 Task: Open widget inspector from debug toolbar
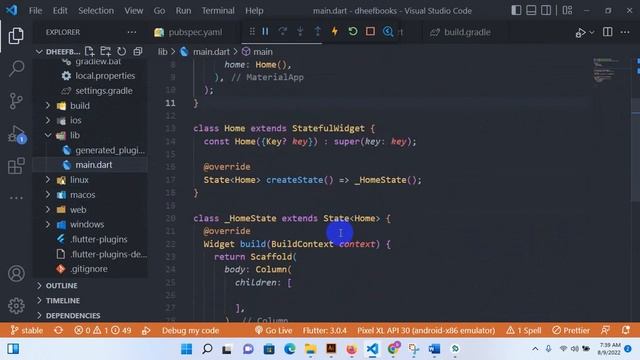tap(388, 31)
